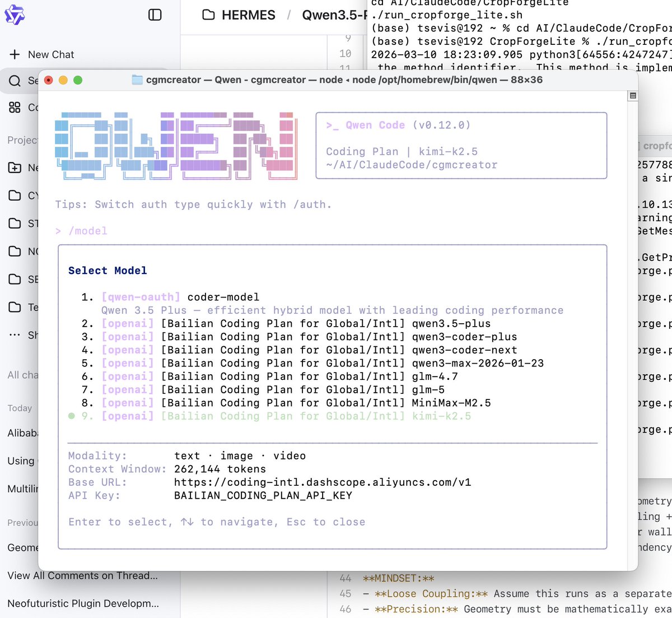Open the three-dots more projects icon
672x618 pixels.
15,335
